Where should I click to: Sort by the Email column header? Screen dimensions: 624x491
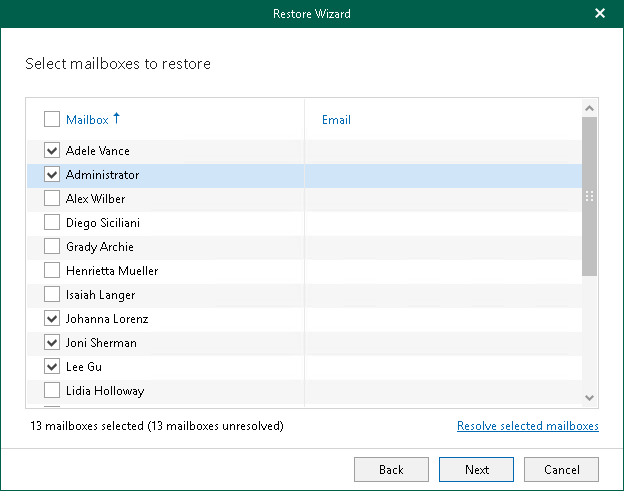(x=336, y=120)
